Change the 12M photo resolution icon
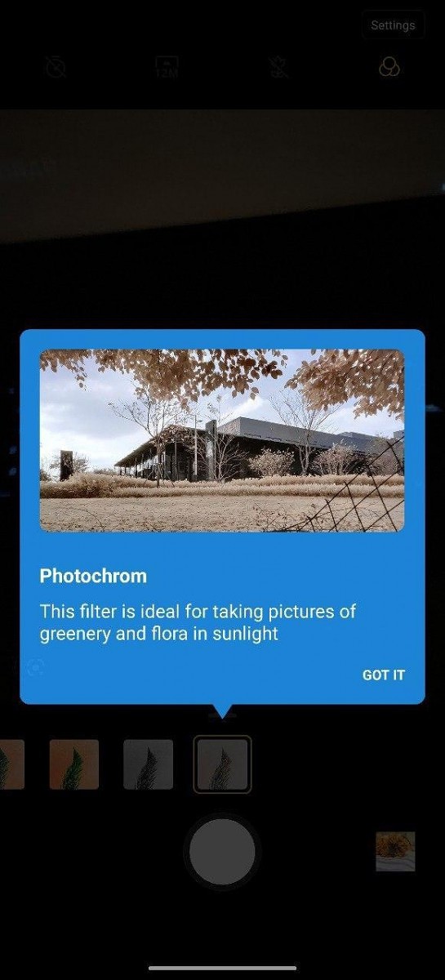The image size is (445, 980). click(x=167, y=67)
